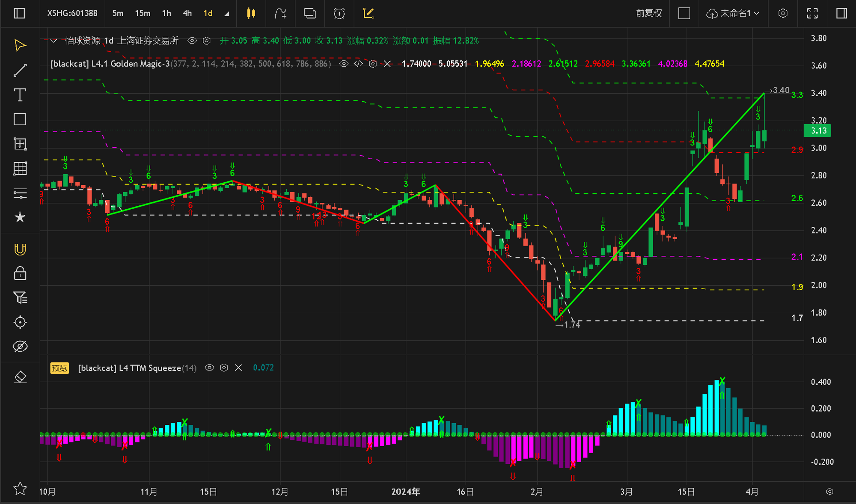The height and width of the screenshot is (504, 856).
Task: Switch to the 15m timeframe
Action: coord(143,13)
